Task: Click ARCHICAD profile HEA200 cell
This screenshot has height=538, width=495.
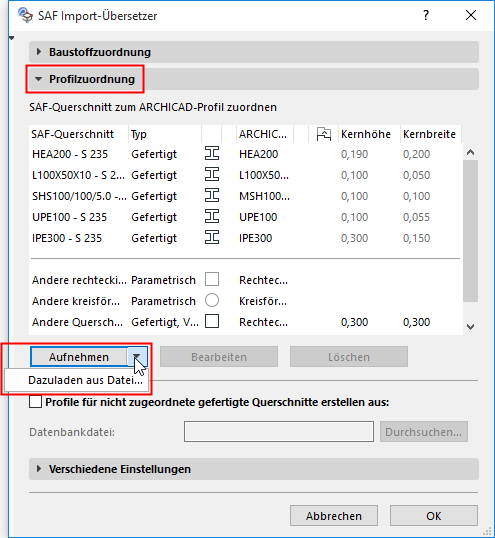Action: coord(258,154)
